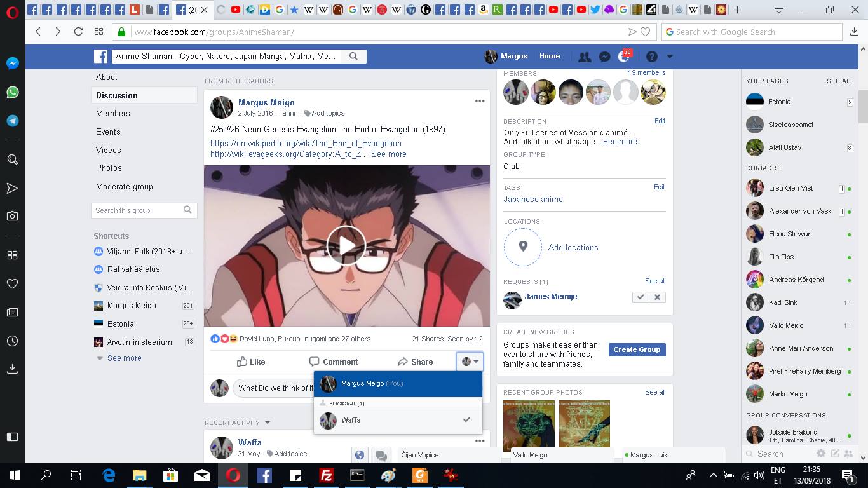This screenshot has height=488, width=868.
Task: Open the volume control in system tray
Action: 759,475
